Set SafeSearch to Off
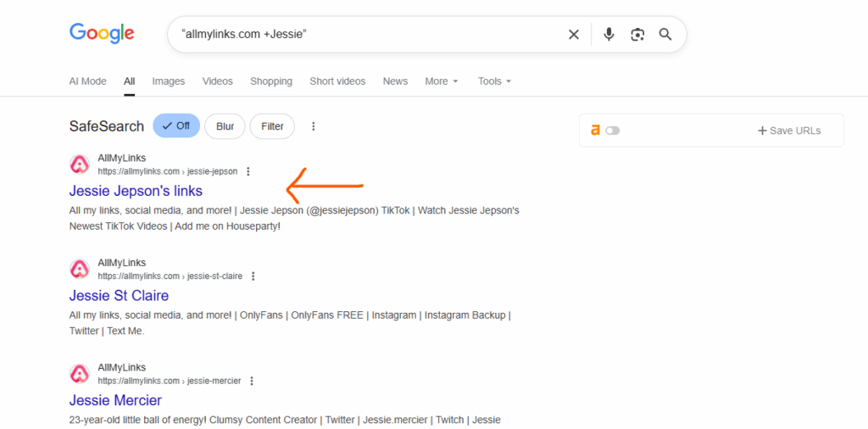Viewport: 868px width, 429px height. [176, 125]
